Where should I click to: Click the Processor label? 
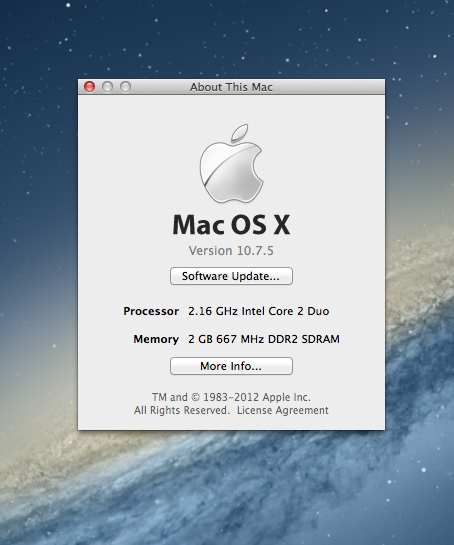(x=151, y=311)
